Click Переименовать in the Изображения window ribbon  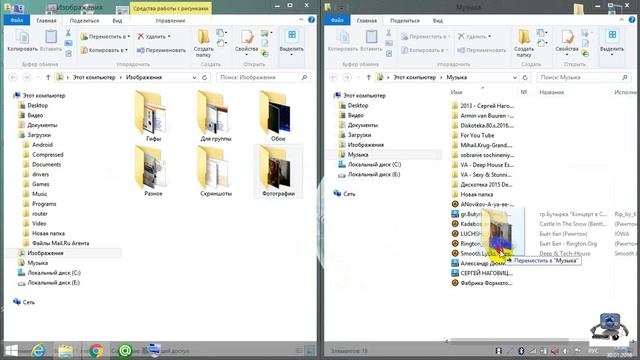tap(161, 50)
